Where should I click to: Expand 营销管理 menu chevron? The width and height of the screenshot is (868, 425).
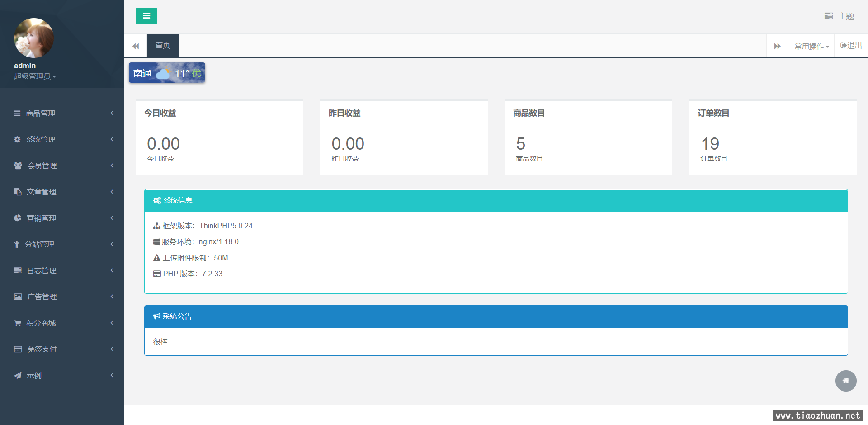(112, 218)
